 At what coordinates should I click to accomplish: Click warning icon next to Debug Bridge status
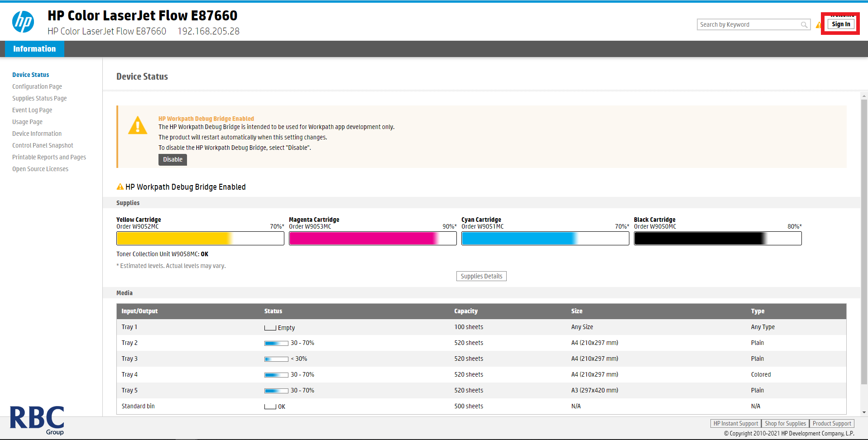click(120, 187)
